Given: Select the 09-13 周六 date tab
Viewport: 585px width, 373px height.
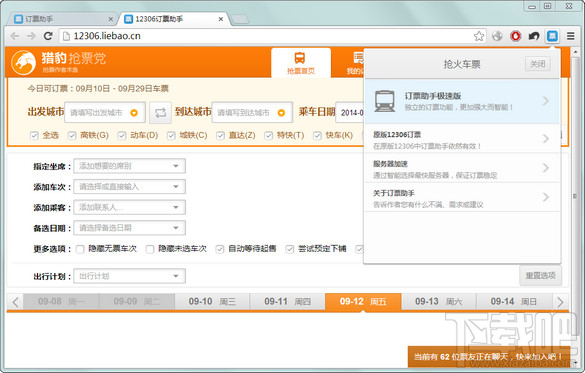Looking at the screenshot, I should click(x=438, y=301).
